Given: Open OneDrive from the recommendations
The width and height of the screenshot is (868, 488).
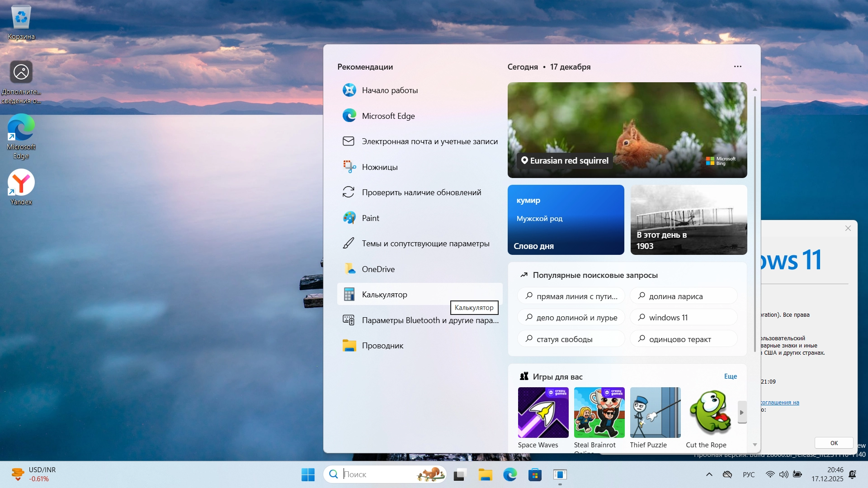Looking at the screenshot, I should 378,269.
